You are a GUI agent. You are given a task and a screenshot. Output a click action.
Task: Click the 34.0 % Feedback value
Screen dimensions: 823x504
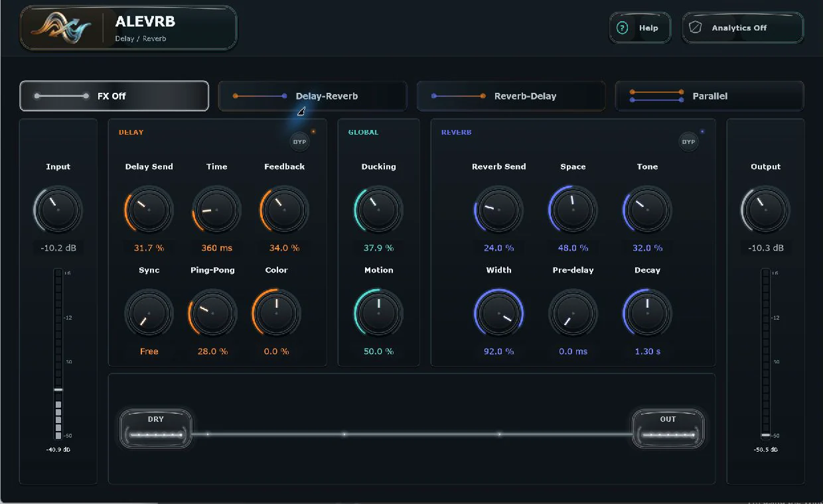[x=284, y=248]
